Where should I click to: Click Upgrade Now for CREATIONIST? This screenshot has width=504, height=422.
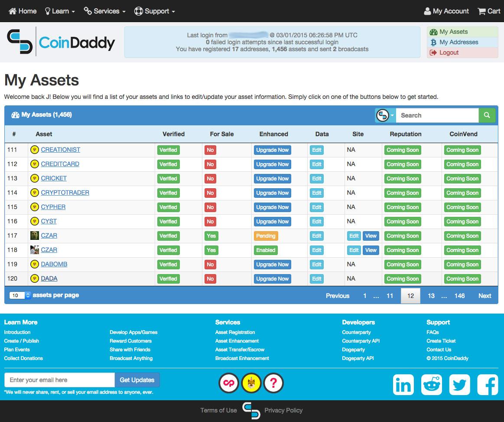point(272,150)
